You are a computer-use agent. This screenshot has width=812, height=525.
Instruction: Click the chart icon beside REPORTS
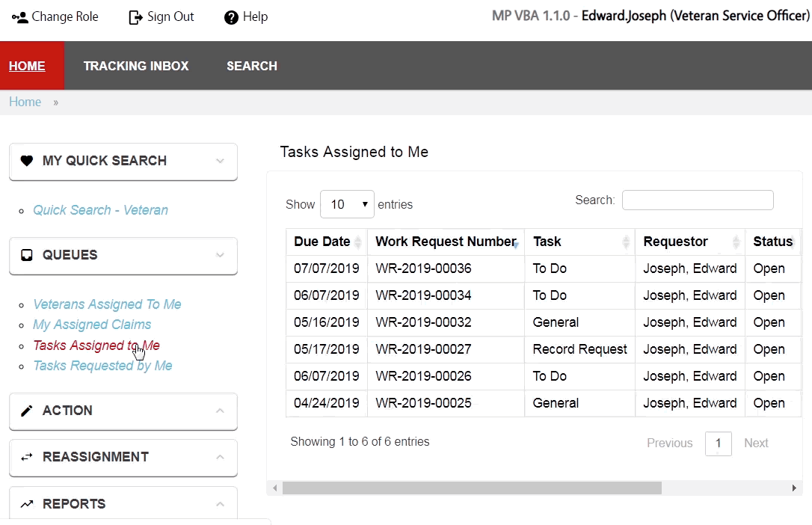(27, 503)
